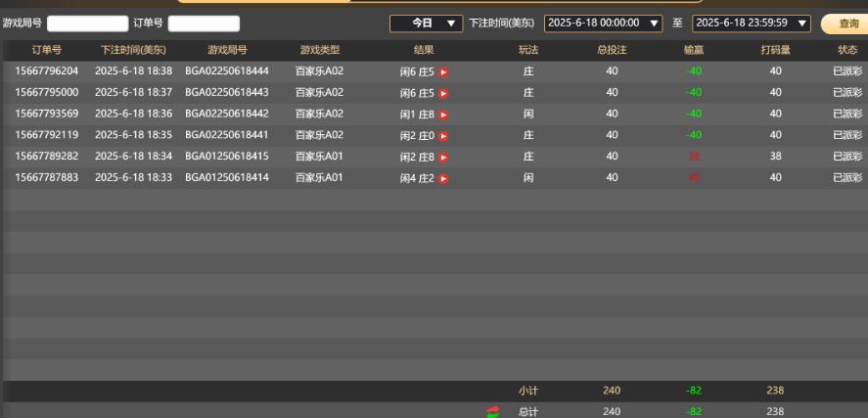Select order number 15667789282

tap(47, 157)
